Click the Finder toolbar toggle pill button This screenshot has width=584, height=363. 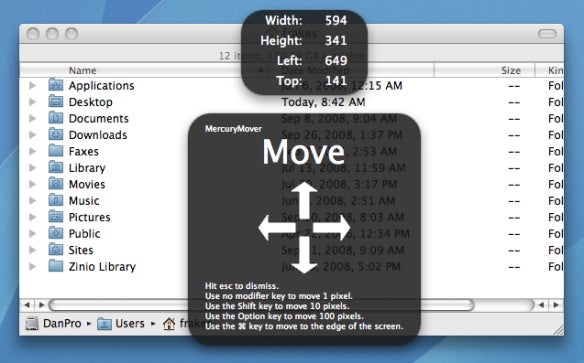(547, 34)
